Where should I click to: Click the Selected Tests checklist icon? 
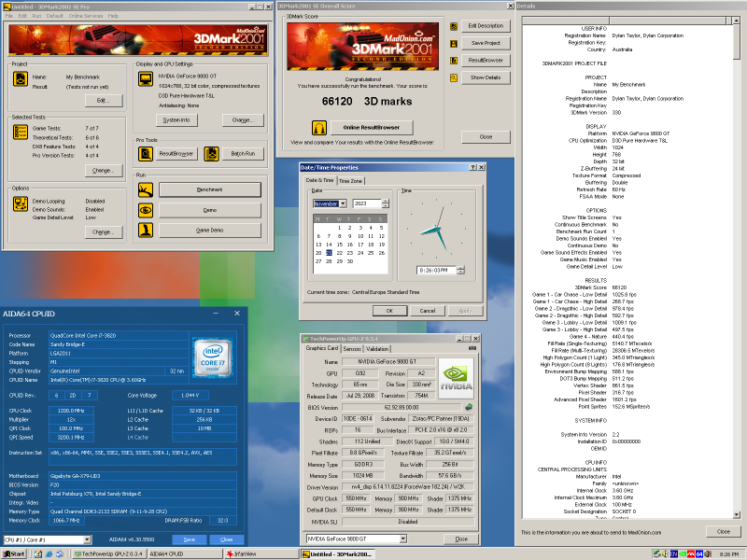coord(20,132)
